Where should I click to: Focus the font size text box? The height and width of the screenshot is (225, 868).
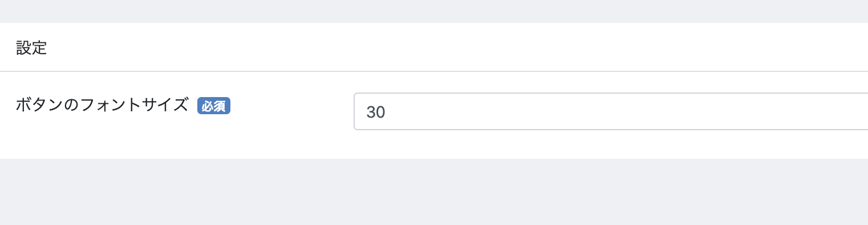pos(611,111)
